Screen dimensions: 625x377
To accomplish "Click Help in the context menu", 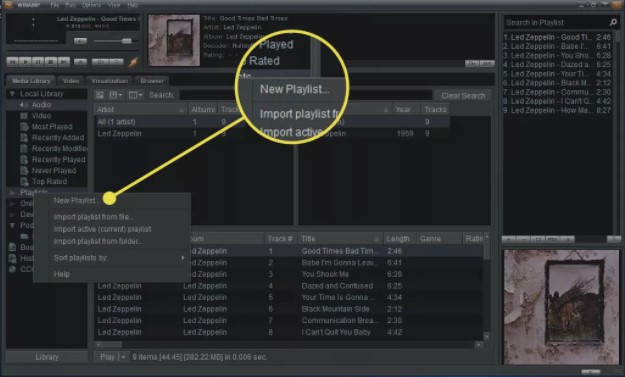I will tap(62, 274).
